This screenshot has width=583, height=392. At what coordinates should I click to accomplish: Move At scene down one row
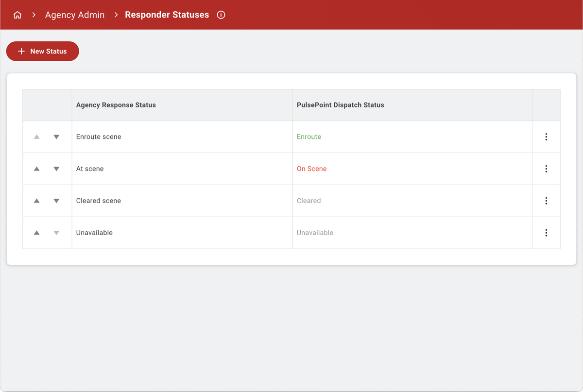[x=56, y=169]
